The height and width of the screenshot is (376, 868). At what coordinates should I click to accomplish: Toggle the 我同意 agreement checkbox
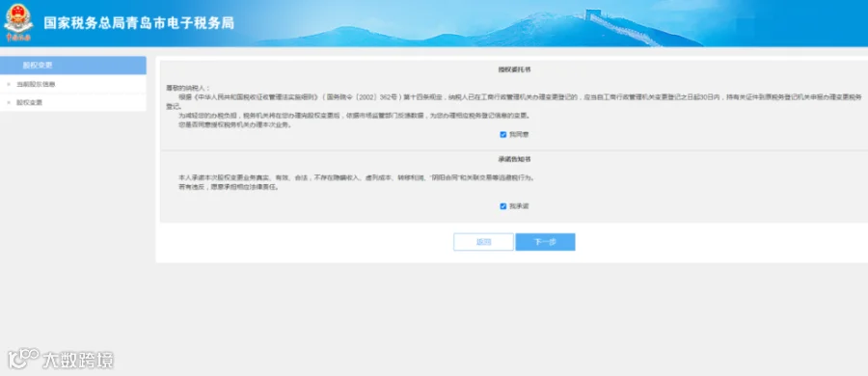point(503,135)
